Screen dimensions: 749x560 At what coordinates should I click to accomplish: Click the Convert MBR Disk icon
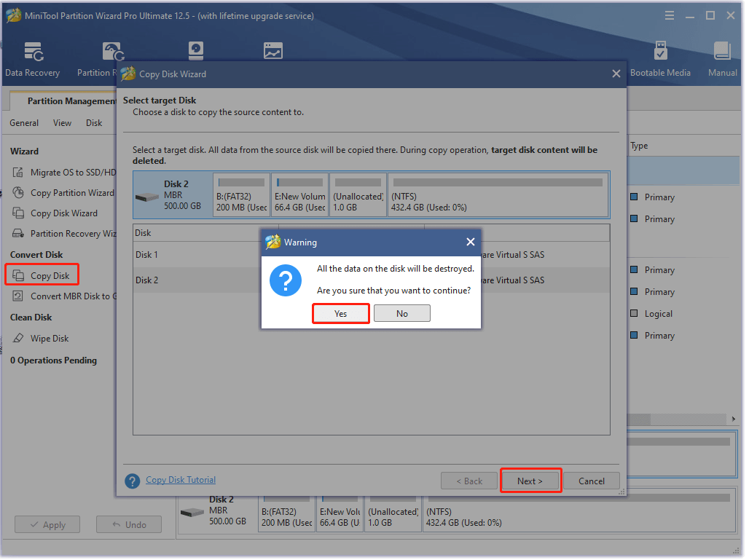pos(18,297)
